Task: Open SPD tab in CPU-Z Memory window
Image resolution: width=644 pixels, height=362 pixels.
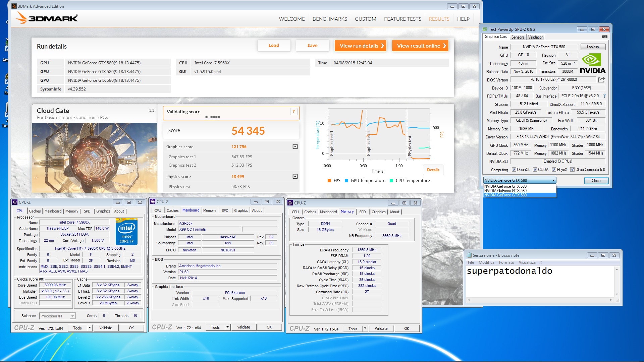Action: tap(363, 212)
